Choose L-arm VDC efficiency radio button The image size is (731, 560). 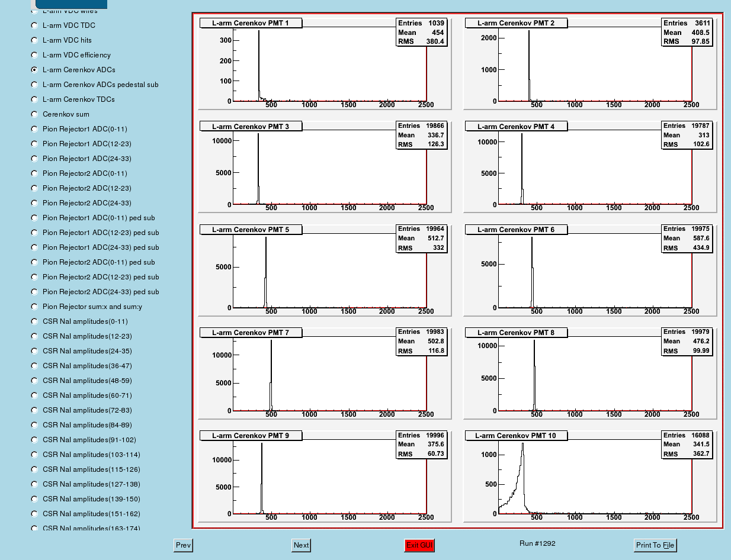tap(34, 55)
